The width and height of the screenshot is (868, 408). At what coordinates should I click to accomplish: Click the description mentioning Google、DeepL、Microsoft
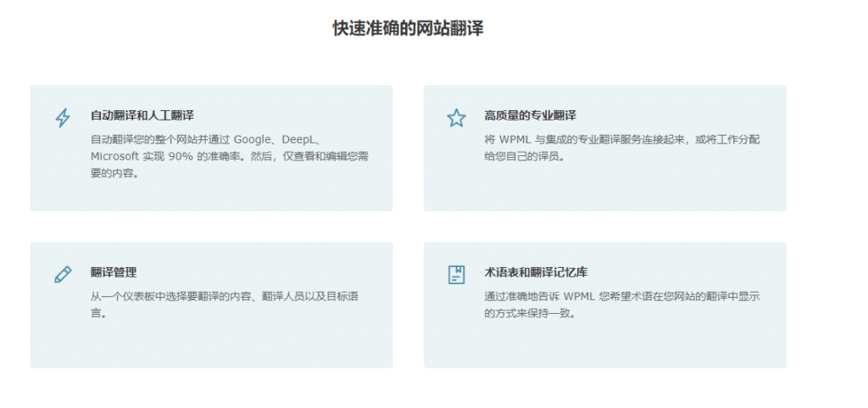tap(229, 156)
